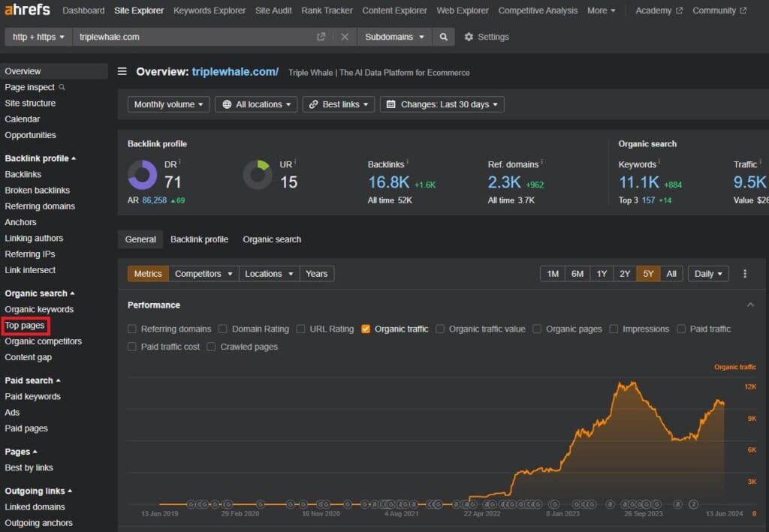Screen dimensions: 769x532
Task: Click the info icon beside Keywords metric
Action: pyautogui.click(x=659, y=161)
